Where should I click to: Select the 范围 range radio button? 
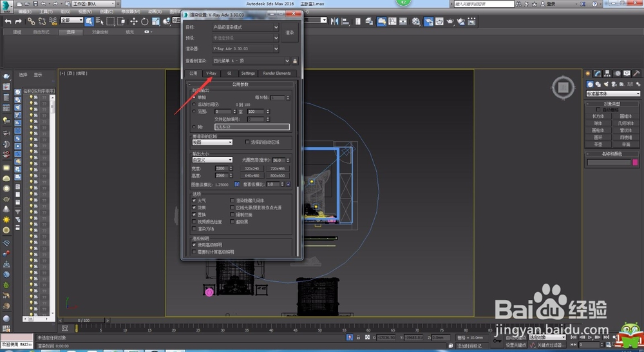point(194,112)
